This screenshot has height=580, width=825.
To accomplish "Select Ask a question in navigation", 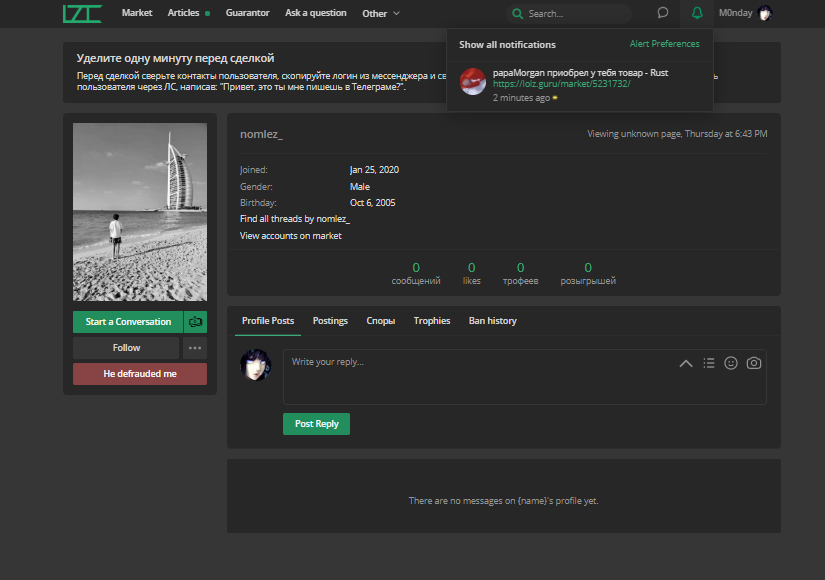I will [316, 13].
